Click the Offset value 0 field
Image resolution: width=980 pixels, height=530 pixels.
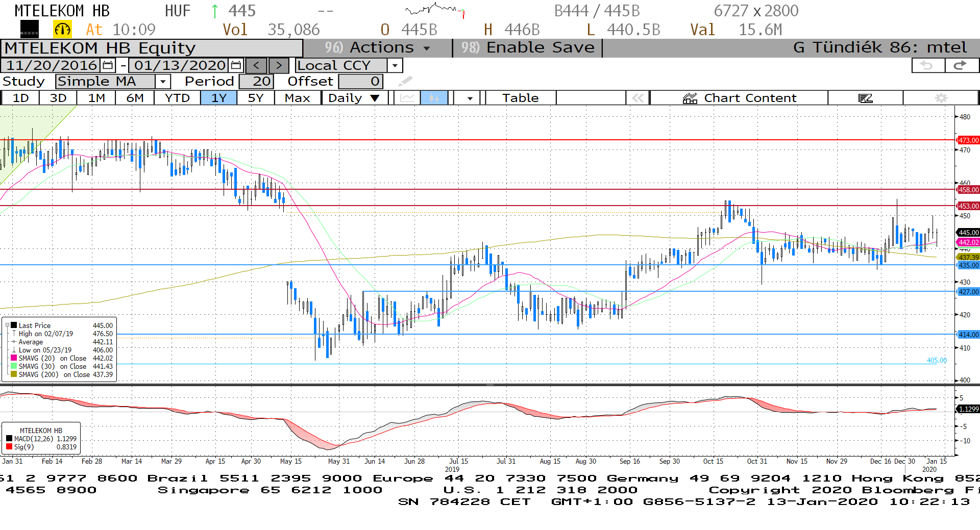(360, 82)
